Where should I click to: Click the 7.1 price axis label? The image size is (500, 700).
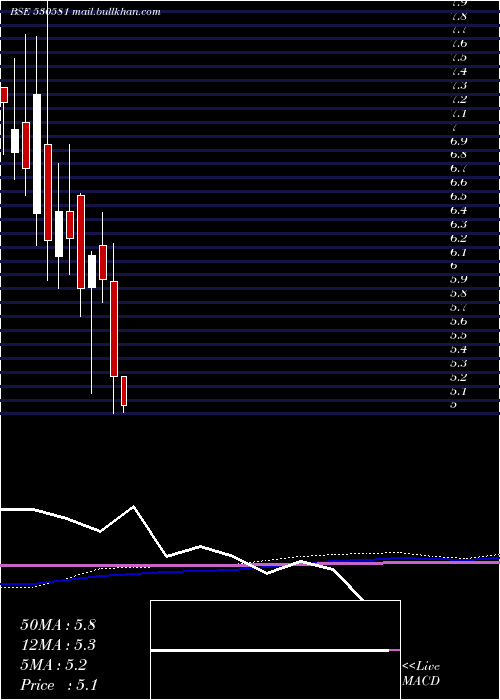pos(459,113)
